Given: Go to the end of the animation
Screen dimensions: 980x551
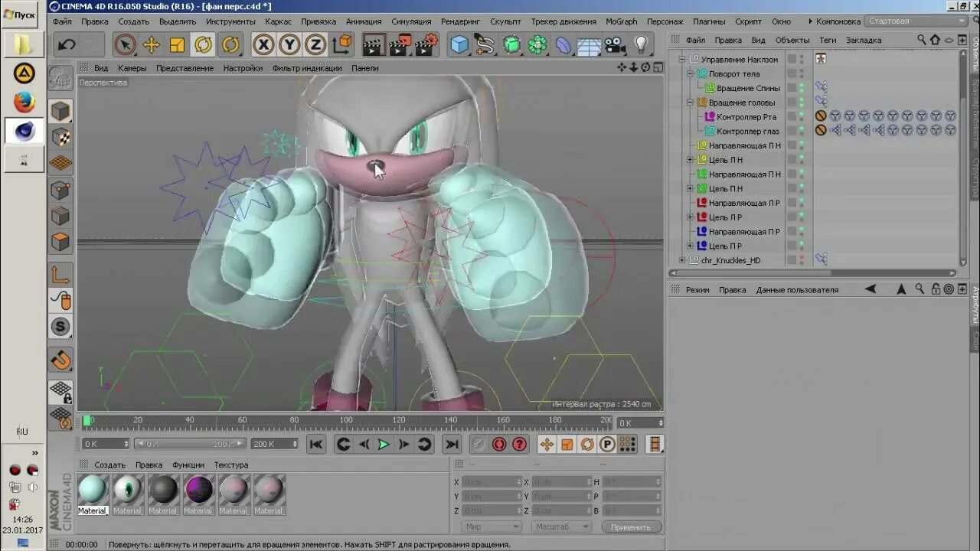Looking at the screenshot, I should (452, 444).
